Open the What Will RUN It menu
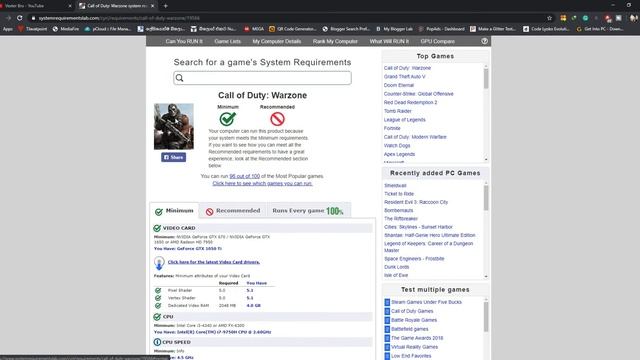Screen dimensions: 640x360 tap(389, 41)
